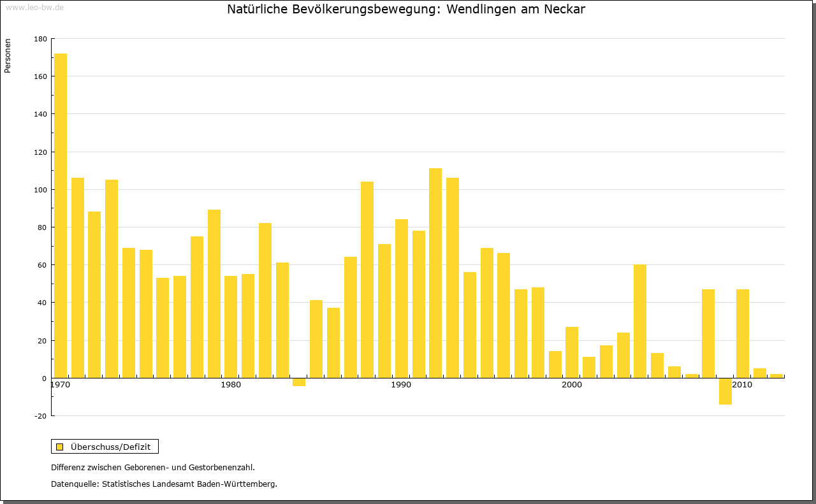Screen dimensions: 816x504
Task: Open the www.leo-bw.de watermark link
Action: click(34, 8)
